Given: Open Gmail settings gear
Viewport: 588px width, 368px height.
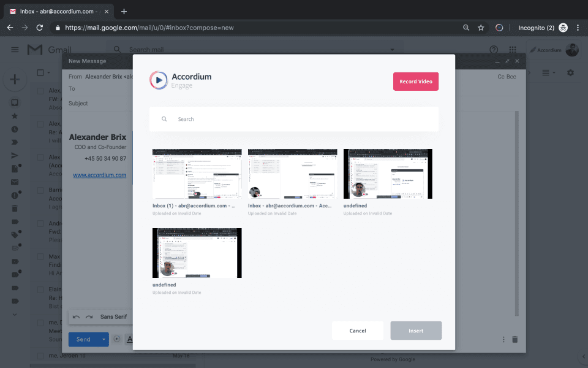Looking at the screenshot, I should click(x=570, y=72).
